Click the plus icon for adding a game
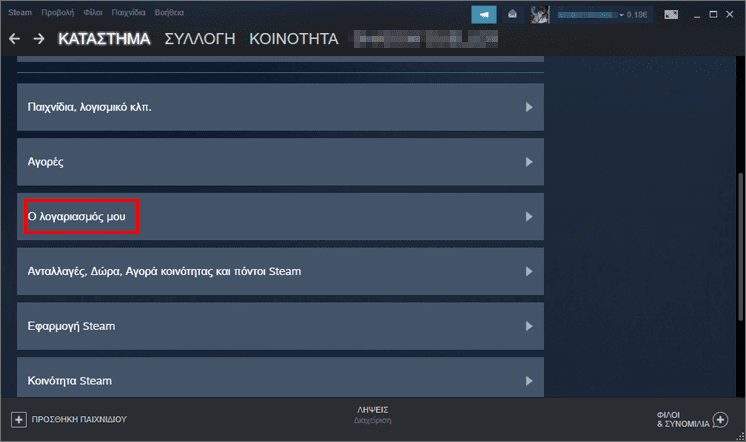Viewport: 746px width, 442px height. point(19,420)
